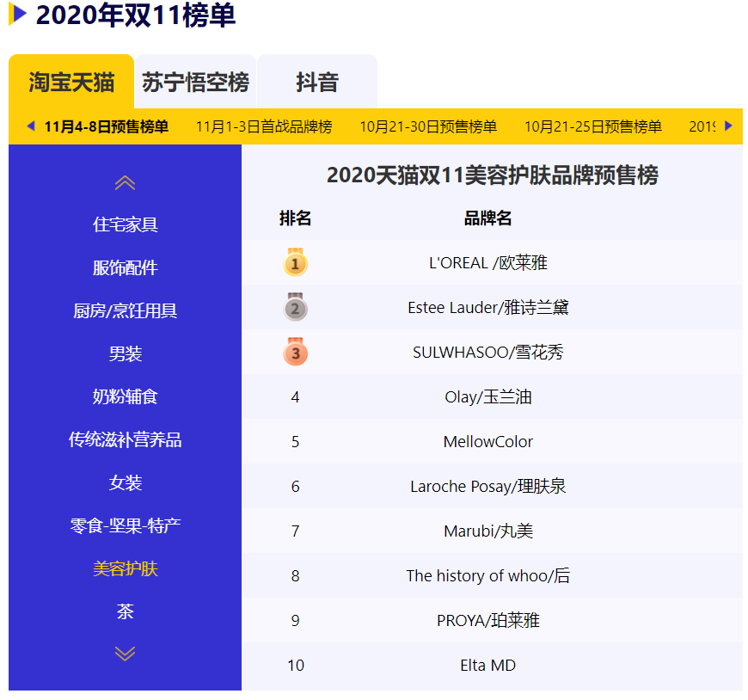The height and width of the screenshot is (700, 748).
Task: Click right arrow of ranking date strip
Action: [728, 126]
